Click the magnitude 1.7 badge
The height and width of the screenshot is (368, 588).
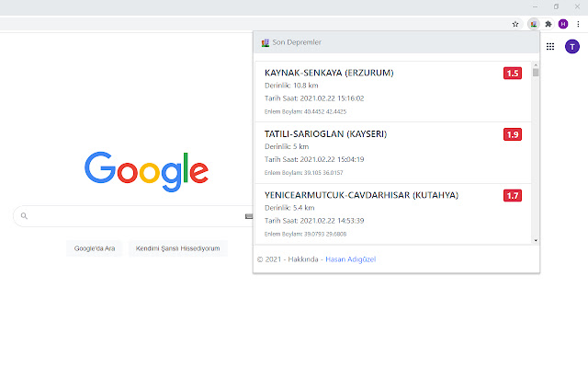tap(513, 196)
